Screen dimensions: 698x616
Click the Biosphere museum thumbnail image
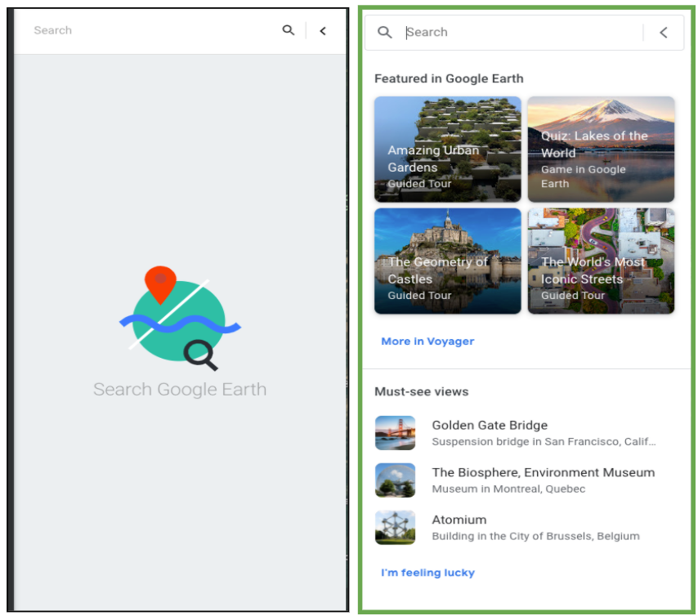[396, 480]
